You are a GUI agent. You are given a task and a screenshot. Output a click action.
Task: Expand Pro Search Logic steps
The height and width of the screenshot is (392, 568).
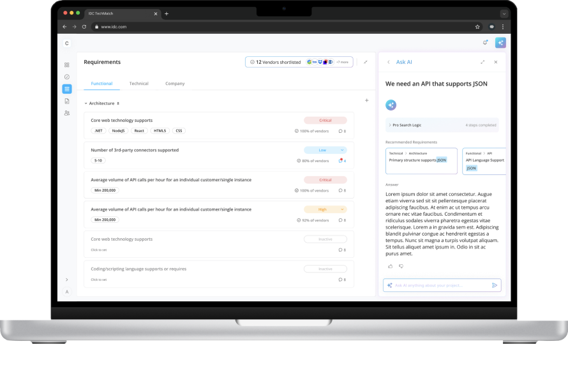point(390,125)
